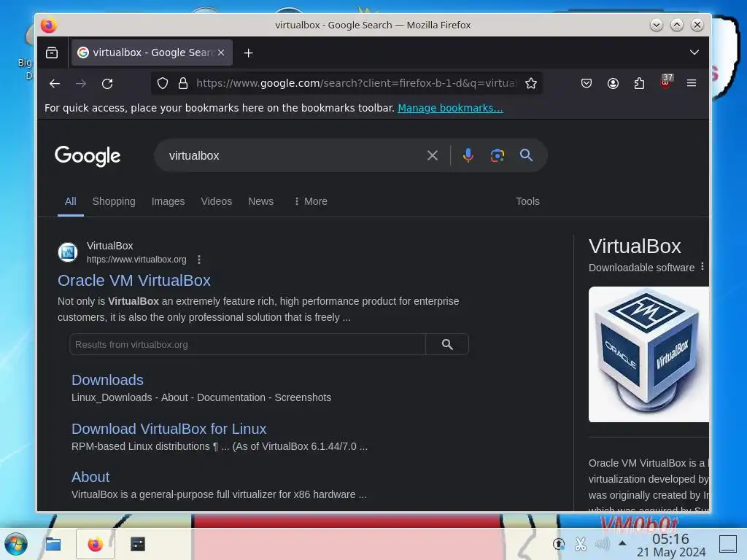Close the virtualbox Google Search tab
The width and height of the screenshot is (747, 560).
(221, 52)
